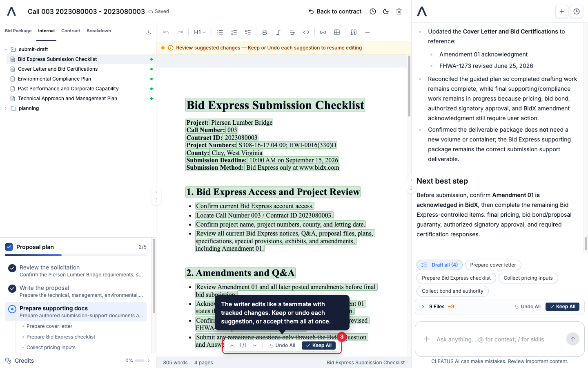Click Undo All in assistant files bar
The image size is (588, 368).
(528, 307)
